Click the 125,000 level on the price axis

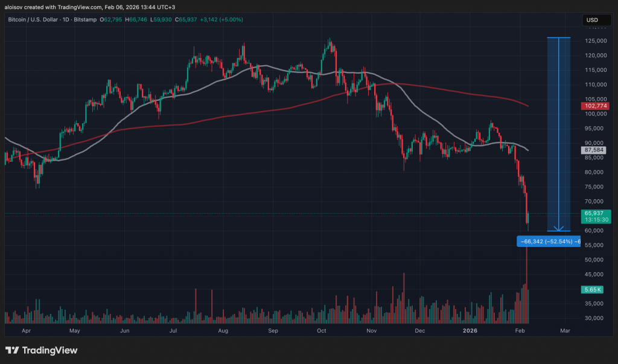595,41
